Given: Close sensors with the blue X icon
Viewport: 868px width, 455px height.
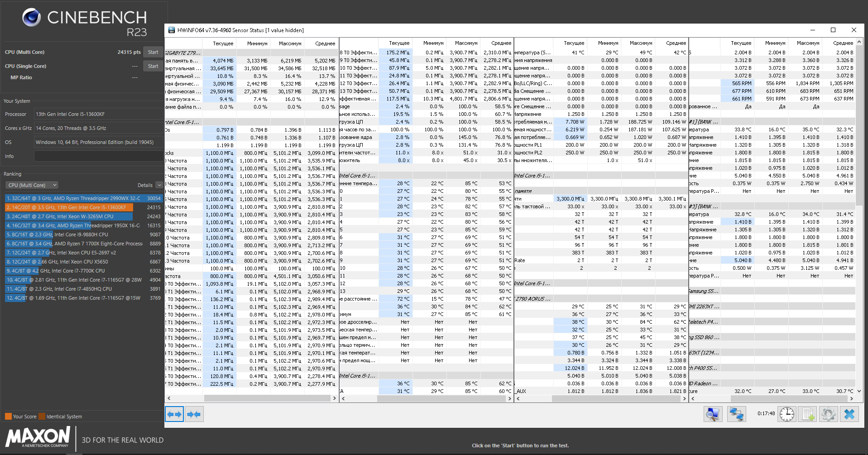Looking at the screenshot, I should (x=849, y=414).
